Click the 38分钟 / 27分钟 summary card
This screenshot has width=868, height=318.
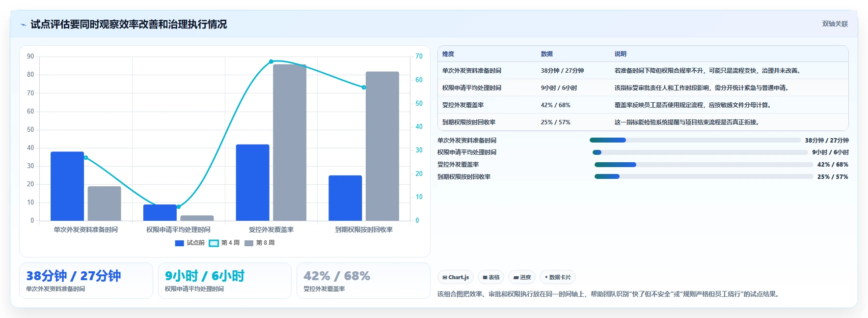[x=86, y=281]
